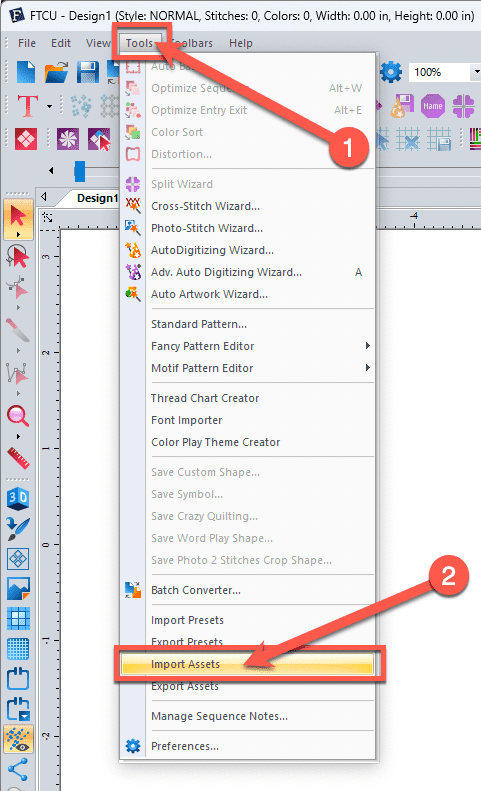
Task: Select the magnifying glass Zoom tool
Action: click(18, 416)
